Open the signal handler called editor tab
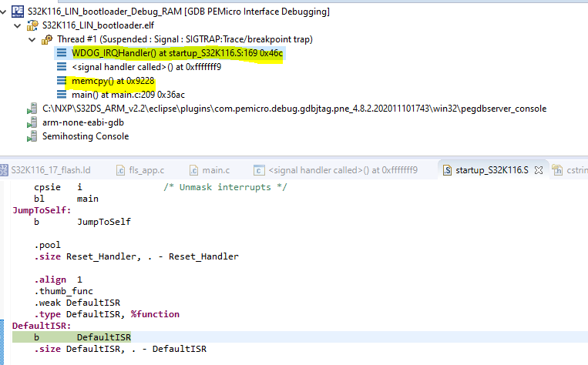 coord(343,170)
